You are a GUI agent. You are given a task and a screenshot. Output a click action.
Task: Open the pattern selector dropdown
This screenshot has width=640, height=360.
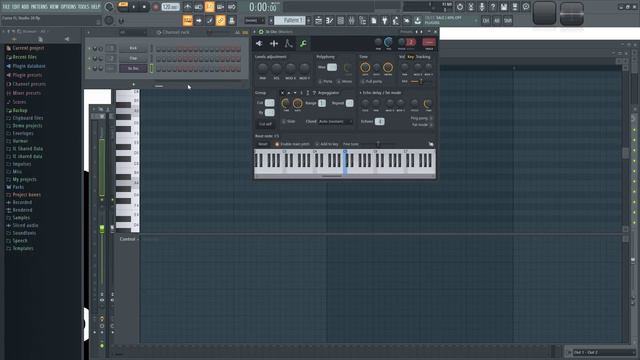pos(289,20)
